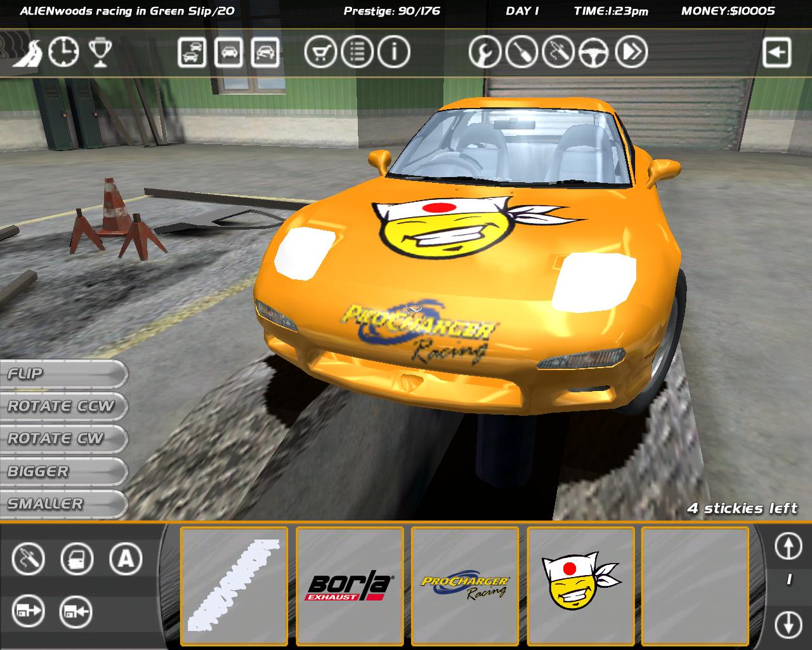This screenshot has width=812, height=650.
Task: Click the BIGGER button
Action: [63, 472]
